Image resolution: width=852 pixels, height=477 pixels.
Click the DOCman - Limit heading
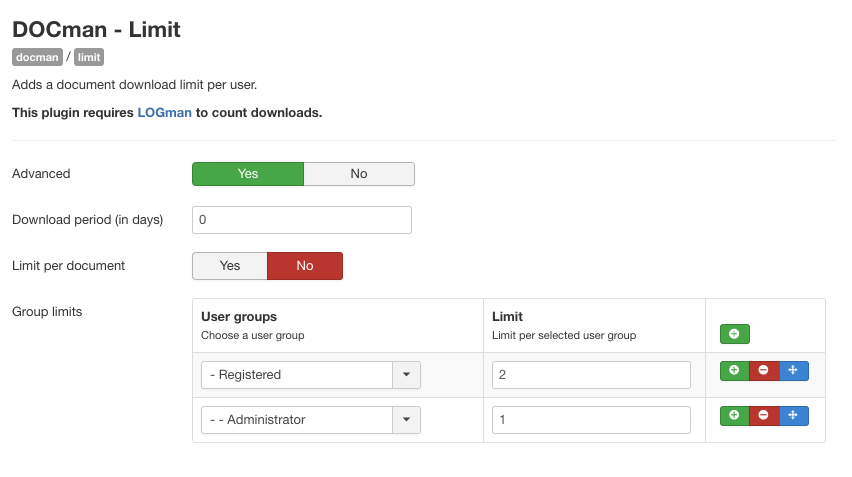96,29
